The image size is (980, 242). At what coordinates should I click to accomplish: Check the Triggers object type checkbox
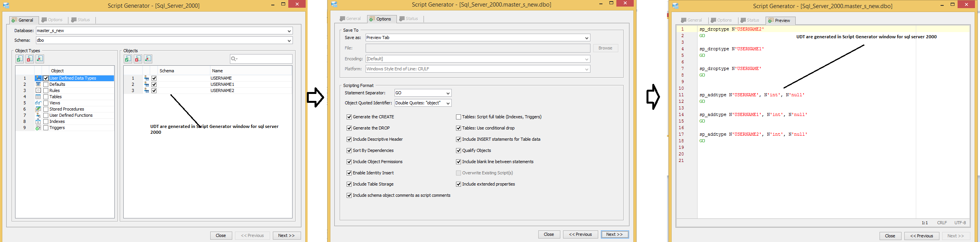46,128
